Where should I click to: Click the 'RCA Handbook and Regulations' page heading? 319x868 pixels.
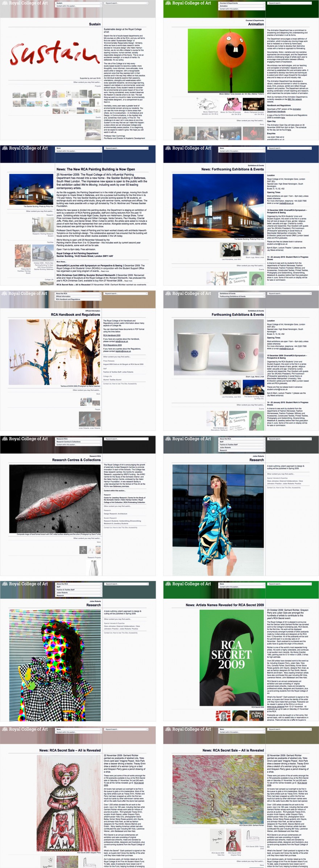75,314
